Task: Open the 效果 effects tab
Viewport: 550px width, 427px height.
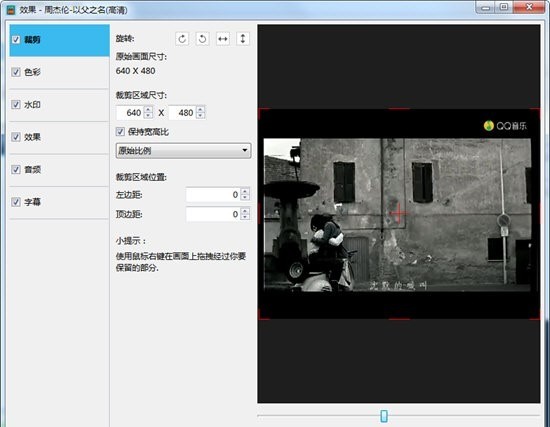Action: pos(60,137)
